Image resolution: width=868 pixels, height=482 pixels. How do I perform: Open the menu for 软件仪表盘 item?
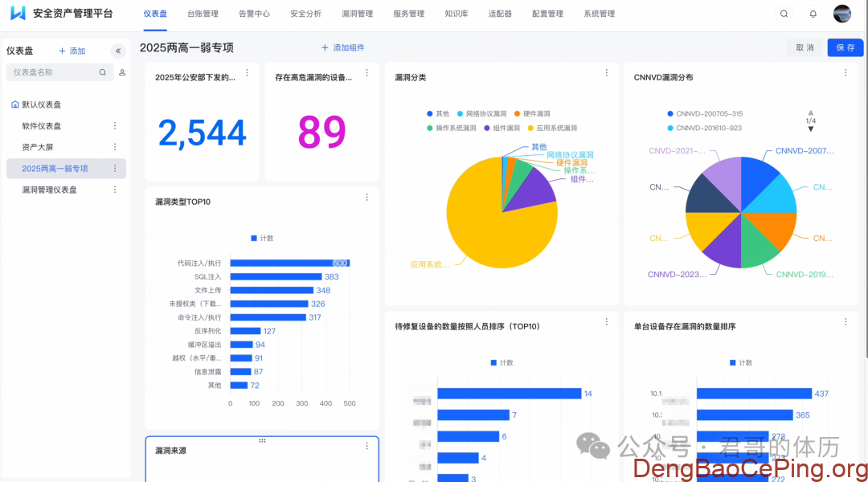coord(115,126)
